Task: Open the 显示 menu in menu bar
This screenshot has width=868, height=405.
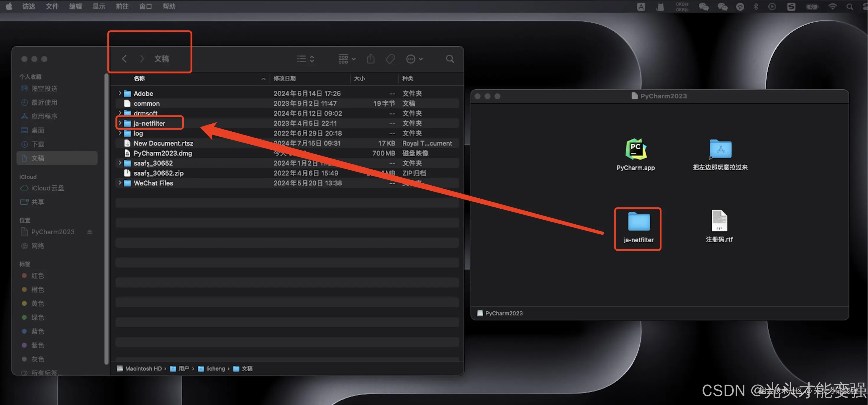Action: [x=99, y=6]
